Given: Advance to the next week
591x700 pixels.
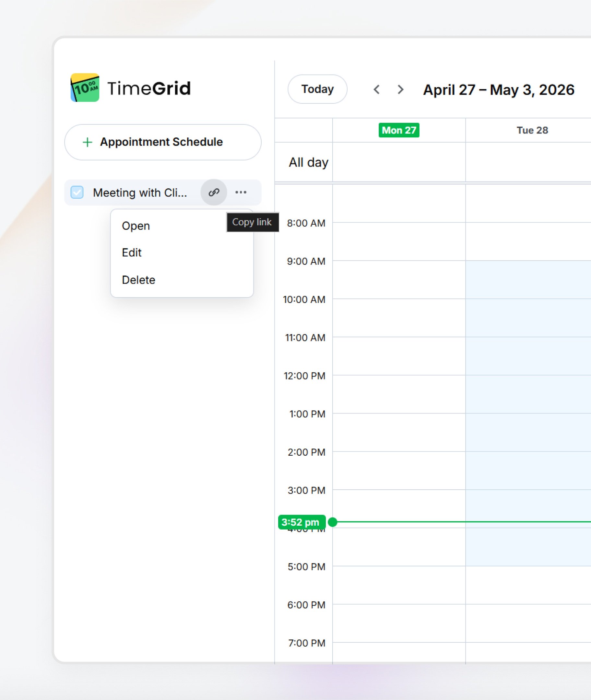Looking at the screenshot, I should [x=400, y=89].
